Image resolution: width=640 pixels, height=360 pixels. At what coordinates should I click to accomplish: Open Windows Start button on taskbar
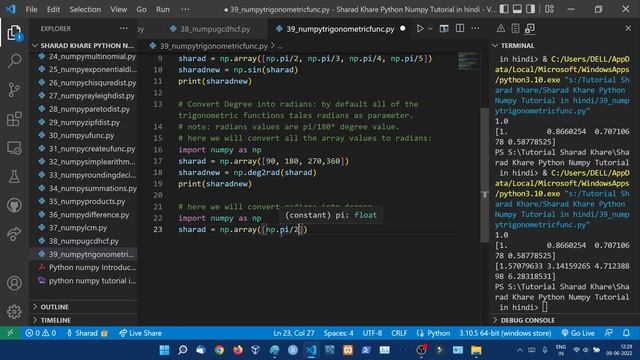click(164, 350)
